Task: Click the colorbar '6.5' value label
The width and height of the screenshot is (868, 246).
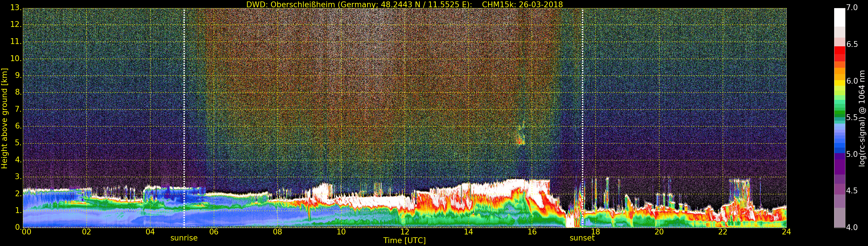Action: click(852, 44)
